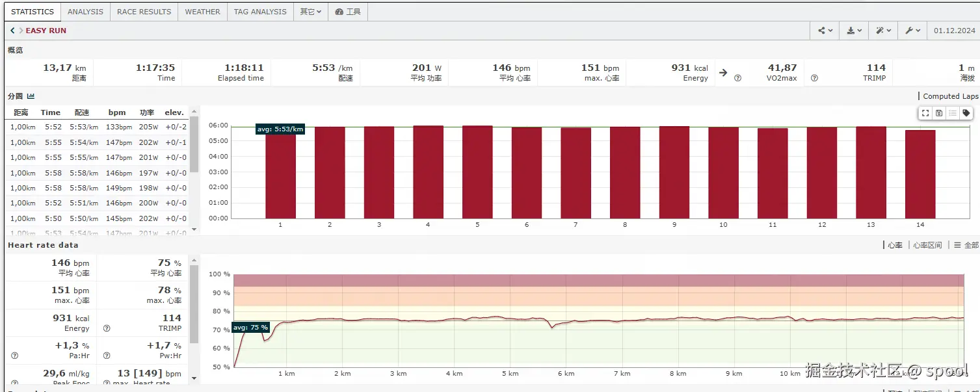Click help icon next to VO2max

click(737, 78)
